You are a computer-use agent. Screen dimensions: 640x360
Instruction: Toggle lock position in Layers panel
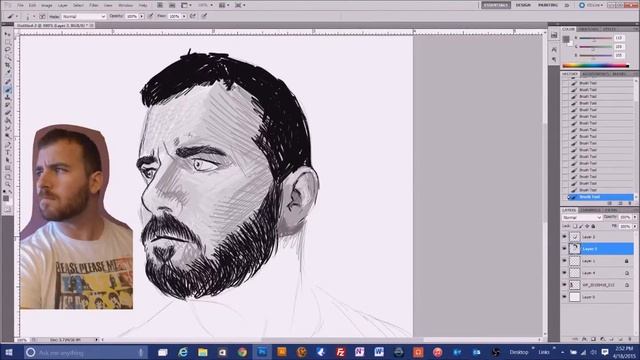click(587, 226)
